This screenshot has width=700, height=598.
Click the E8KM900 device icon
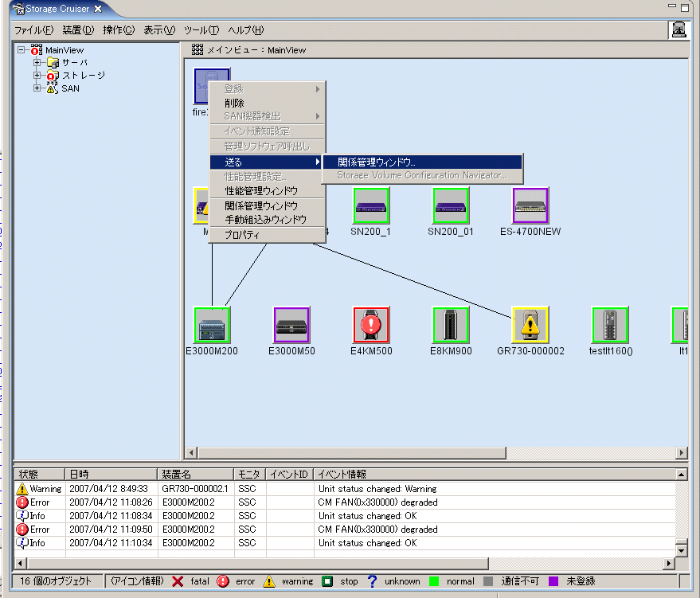451,325
